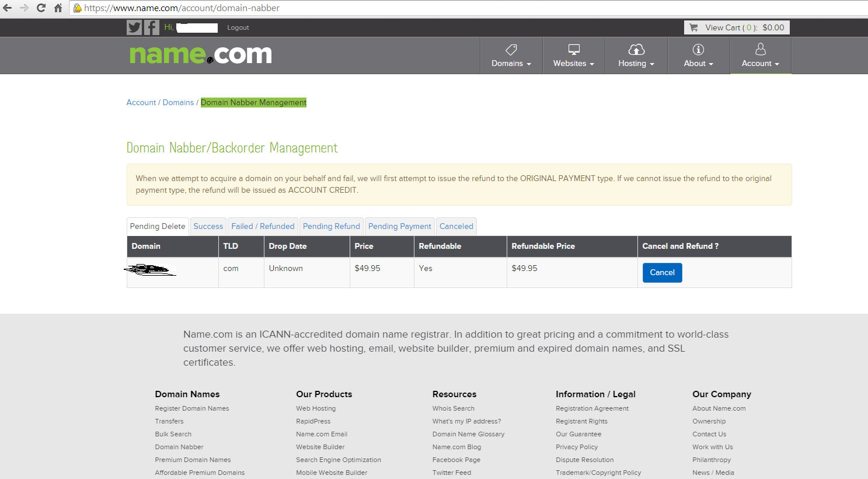This screenshot has width=868, height=479.
Task: Switch to the Pending Delete tab
Action: (x=158, y=227)
